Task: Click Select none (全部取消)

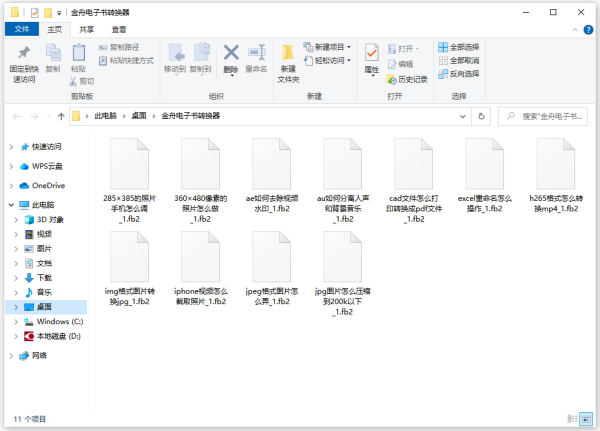Action: [x=459, y=60]
